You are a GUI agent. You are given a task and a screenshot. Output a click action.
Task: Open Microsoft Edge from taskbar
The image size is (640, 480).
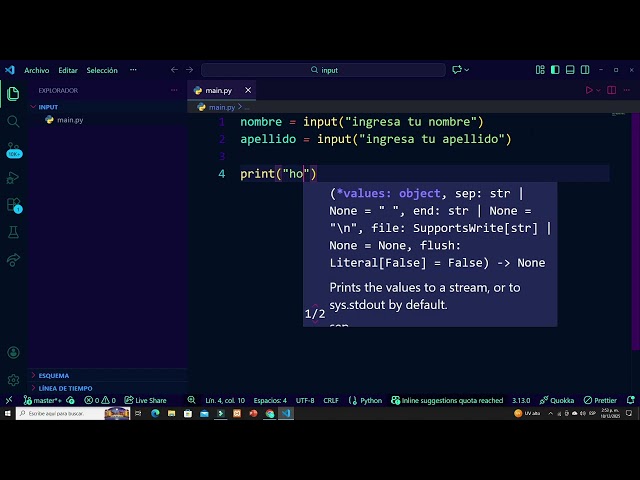point(155,413)
